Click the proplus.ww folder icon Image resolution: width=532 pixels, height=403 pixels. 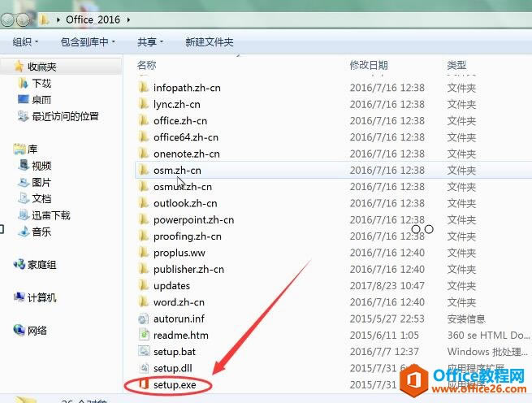[144, 253]
